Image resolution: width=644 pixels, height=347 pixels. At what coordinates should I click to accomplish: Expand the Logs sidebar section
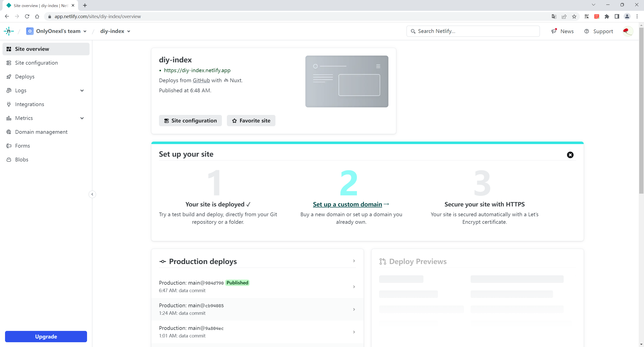click(82, 91)
